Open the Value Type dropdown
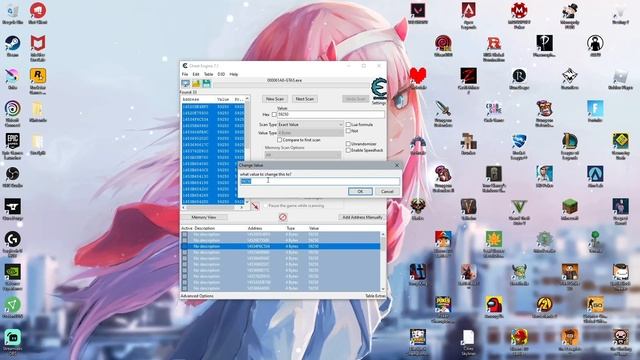The image size is (640, 360). [x=310, y=133]
